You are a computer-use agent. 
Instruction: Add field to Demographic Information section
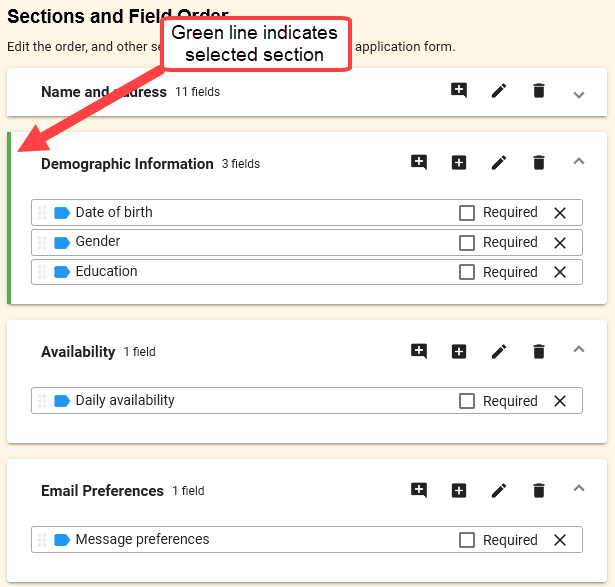[459, 162]
